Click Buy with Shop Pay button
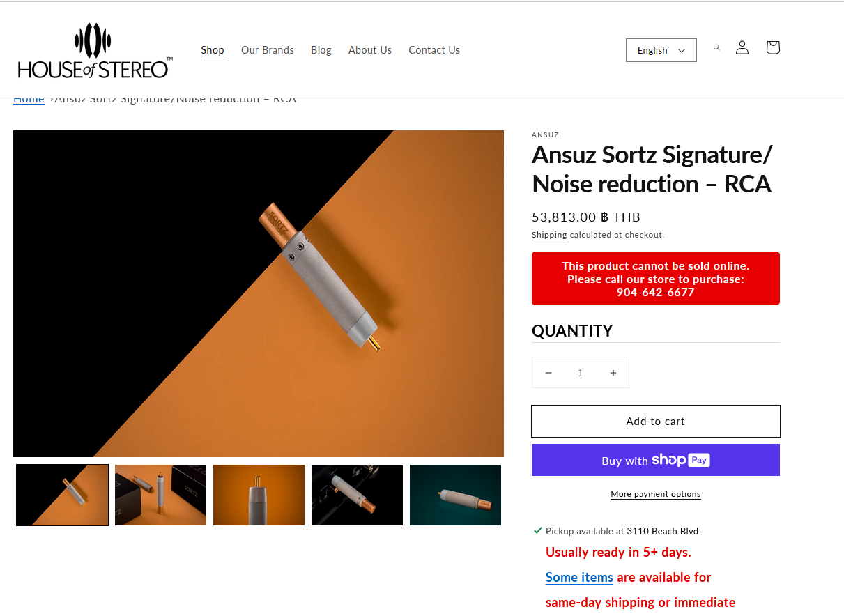The width and height of the screenshot is (844, 616). tap(656, 460)
